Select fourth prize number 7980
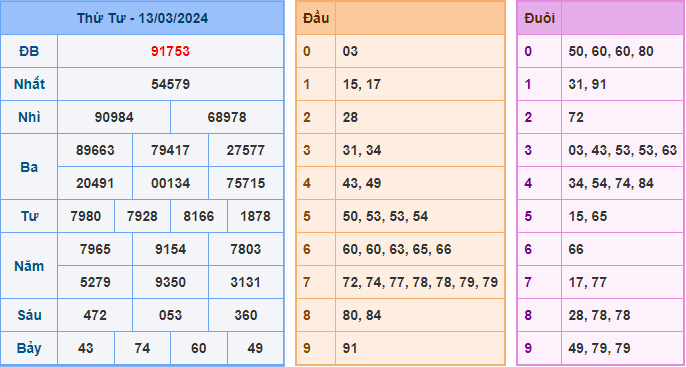The width and height of the screenshot is (686, 367). click(x=85, y=216)
